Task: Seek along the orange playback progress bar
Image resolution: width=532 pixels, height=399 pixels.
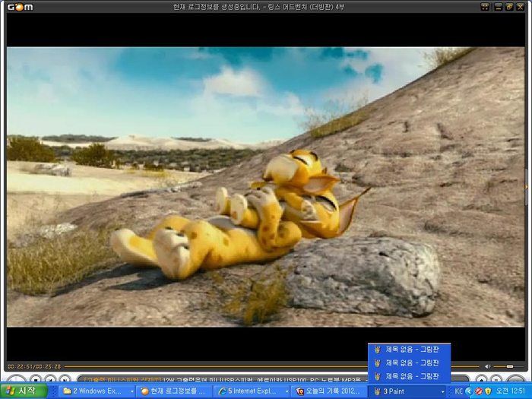Action: click(x=271, y=366)
